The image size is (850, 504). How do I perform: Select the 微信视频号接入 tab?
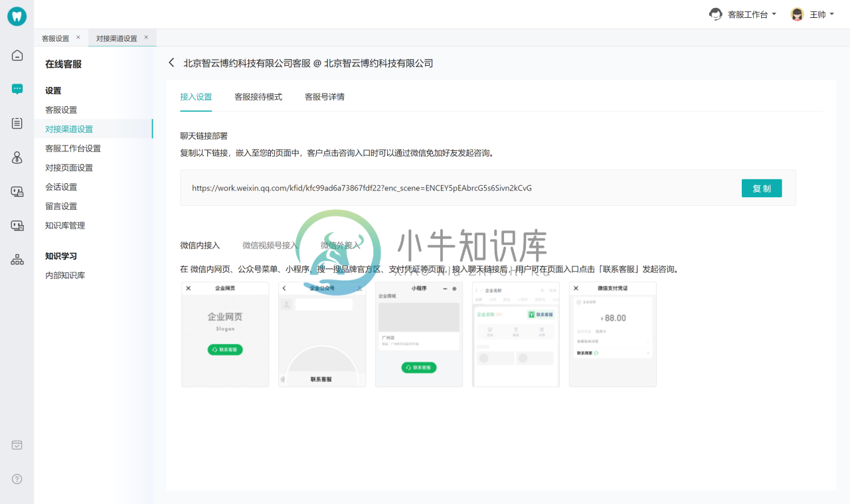(x=270, y=245)
